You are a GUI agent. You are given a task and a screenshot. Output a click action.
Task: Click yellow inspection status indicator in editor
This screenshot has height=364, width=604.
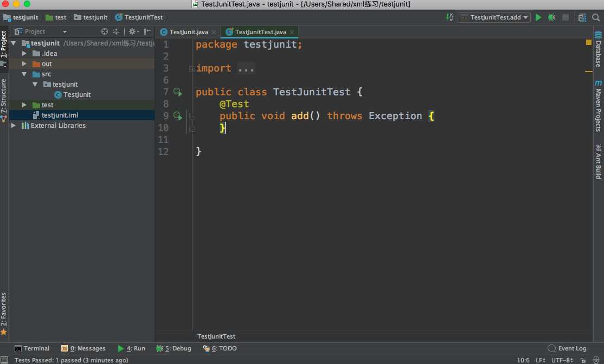click(589, 42)
